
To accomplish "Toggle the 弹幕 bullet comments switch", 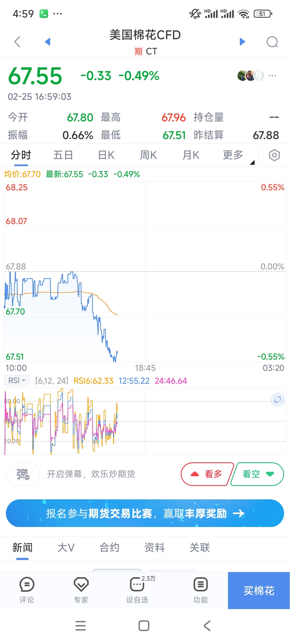I will point(23,474).
